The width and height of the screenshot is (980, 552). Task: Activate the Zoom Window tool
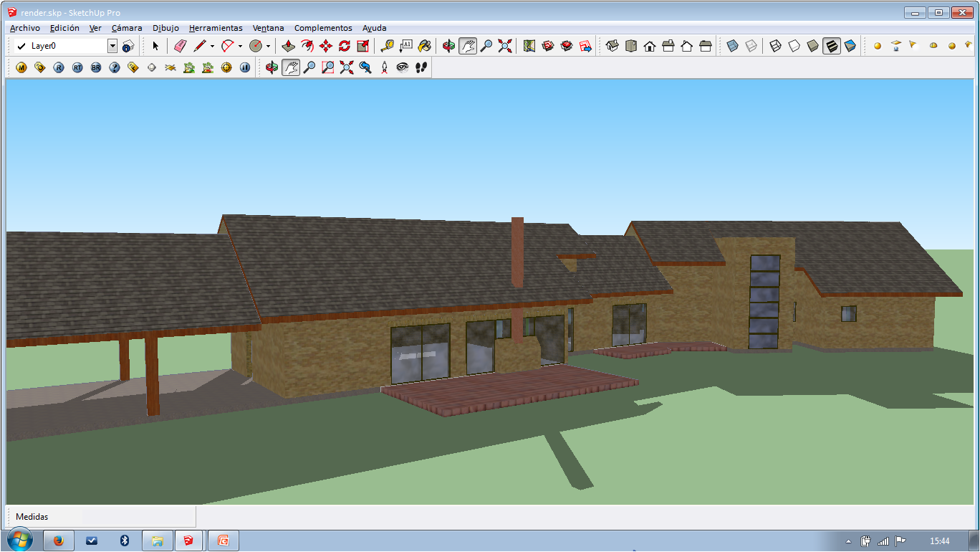[x=328, y=67]
